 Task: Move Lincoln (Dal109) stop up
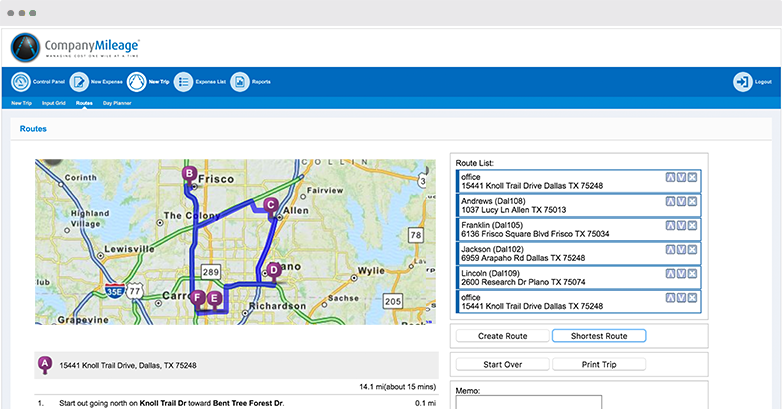point(670,273)
